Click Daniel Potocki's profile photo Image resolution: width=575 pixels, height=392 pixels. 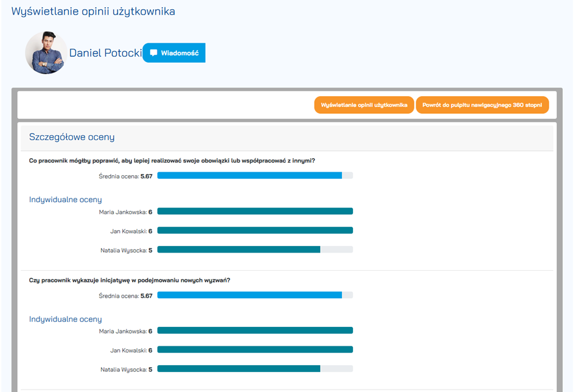pos(46,53)
